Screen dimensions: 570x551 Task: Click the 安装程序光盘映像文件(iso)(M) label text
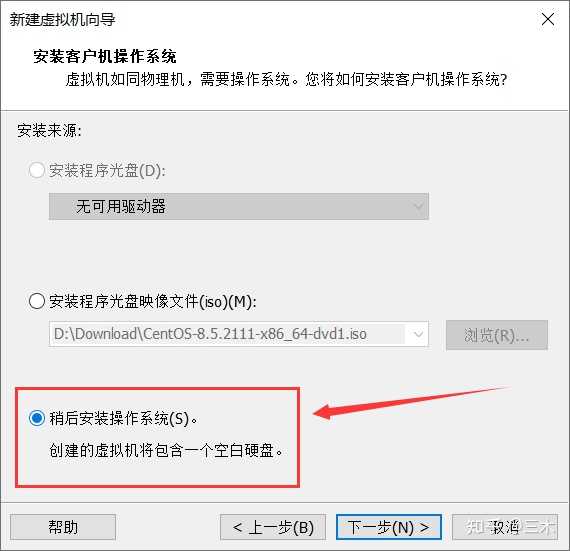click(153, 301)
